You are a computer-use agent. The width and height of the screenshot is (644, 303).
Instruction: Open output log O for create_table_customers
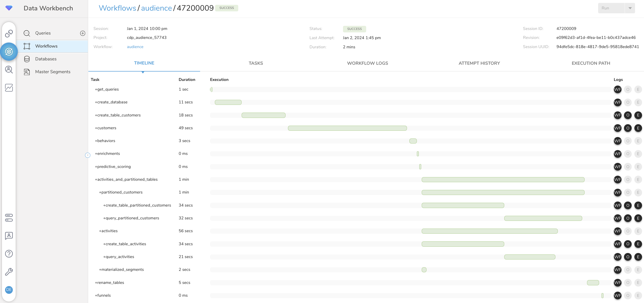tap(628, 115)
